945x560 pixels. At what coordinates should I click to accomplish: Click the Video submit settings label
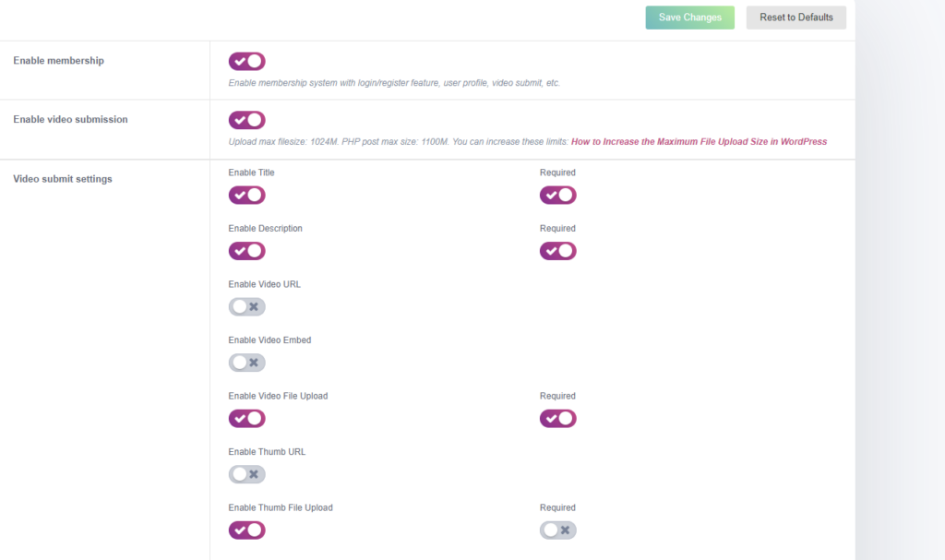pos(63,179)
